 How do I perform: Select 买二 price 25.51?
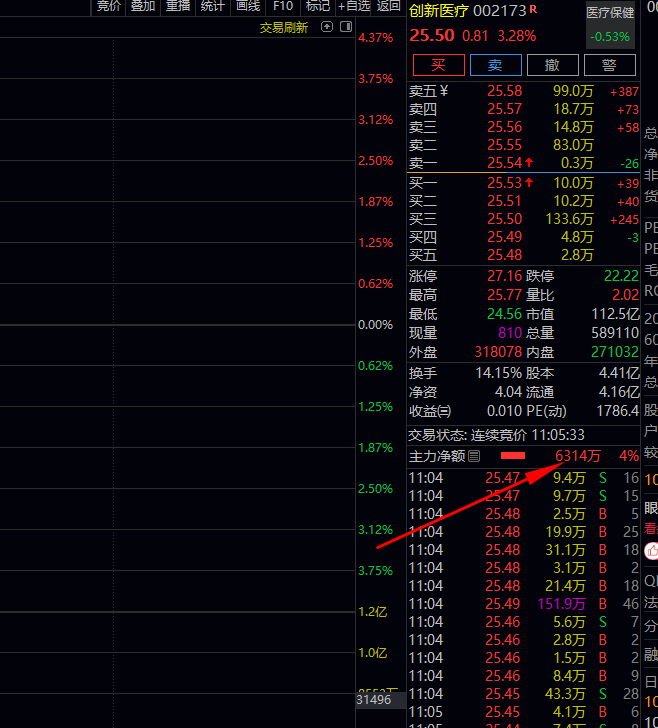click(504, 202)
